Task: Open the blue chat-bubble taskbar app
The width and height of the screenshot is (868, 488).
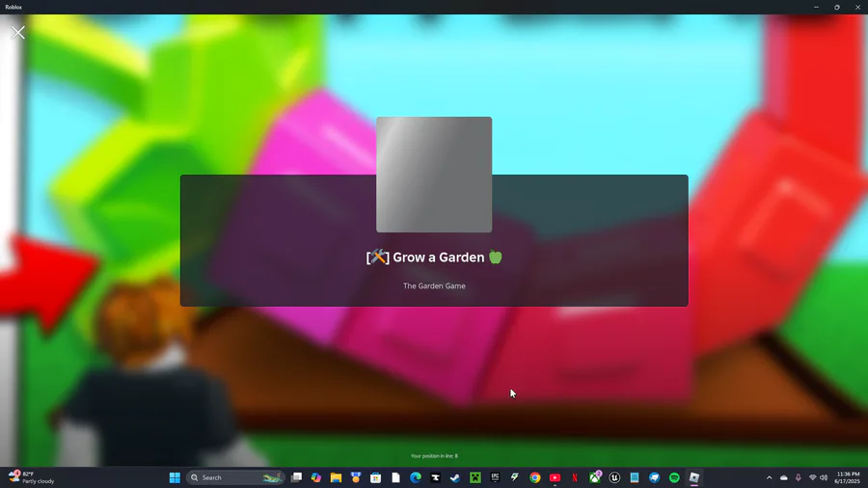Action: [x=654, y=477]
